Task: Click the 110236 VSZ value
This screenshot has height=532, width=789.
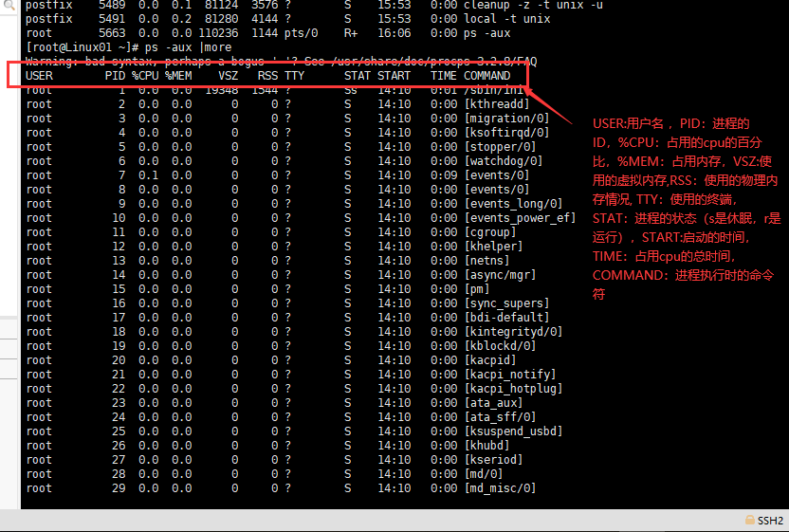Action: pos(218,33)
